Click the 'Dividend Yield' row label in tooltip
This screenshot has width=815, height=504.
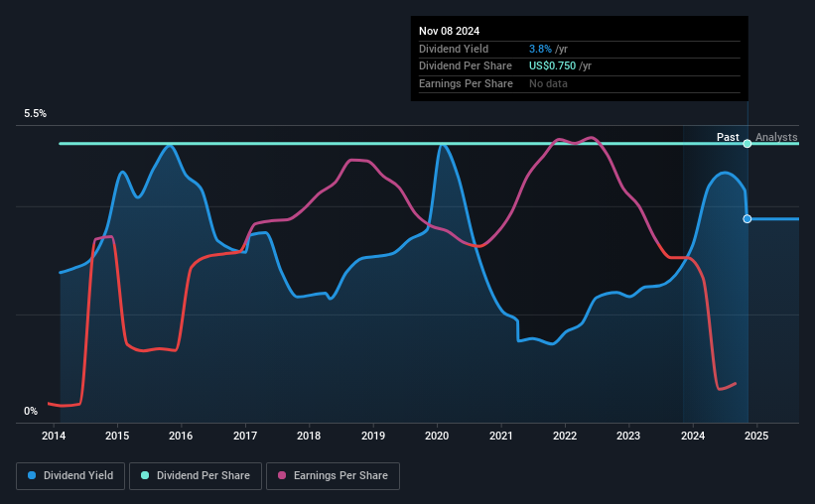pyautogui.click(x=454, y=49)
